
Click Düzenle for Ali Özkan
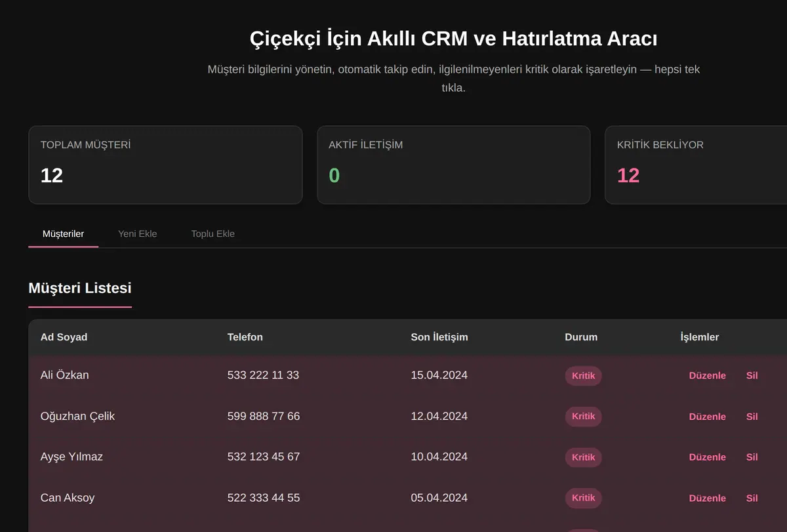click(x=707, y=376)
